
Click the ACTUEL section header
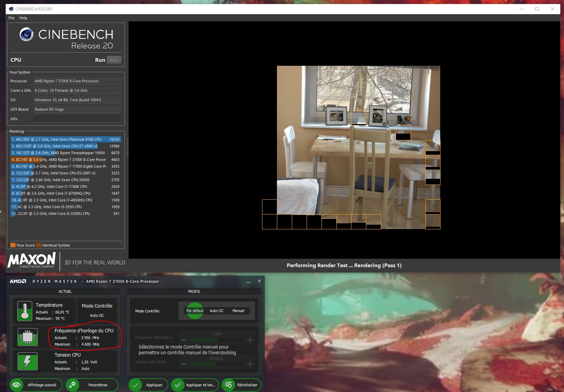coord(65,291)
